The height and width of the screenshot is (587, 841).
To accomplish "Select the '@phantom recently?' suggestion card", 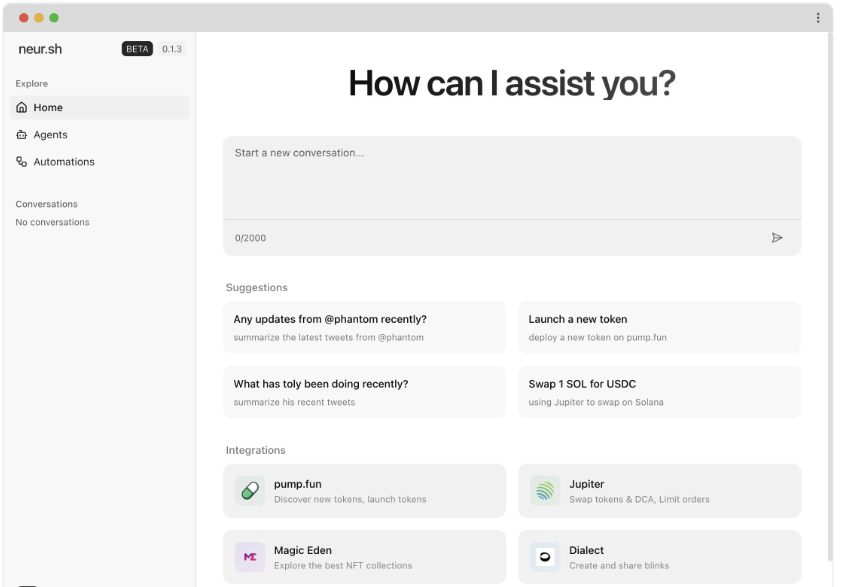I will pos(364,327).
